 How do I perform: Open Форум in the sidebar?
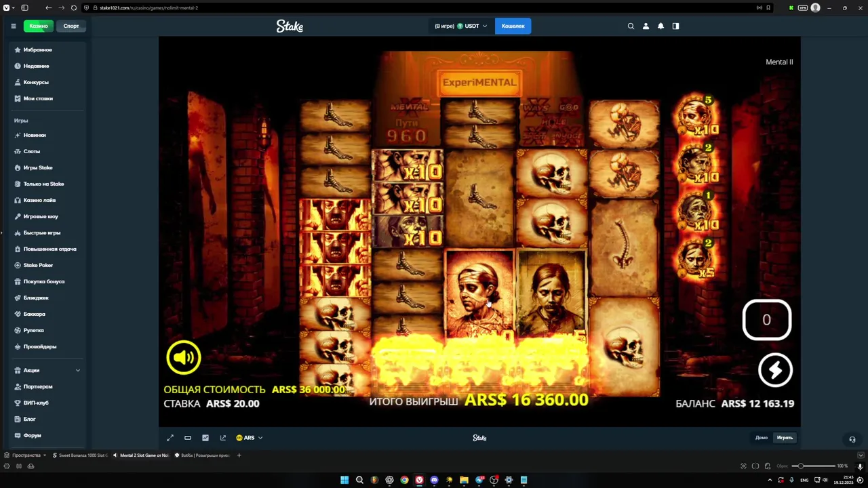coord(47,435)
